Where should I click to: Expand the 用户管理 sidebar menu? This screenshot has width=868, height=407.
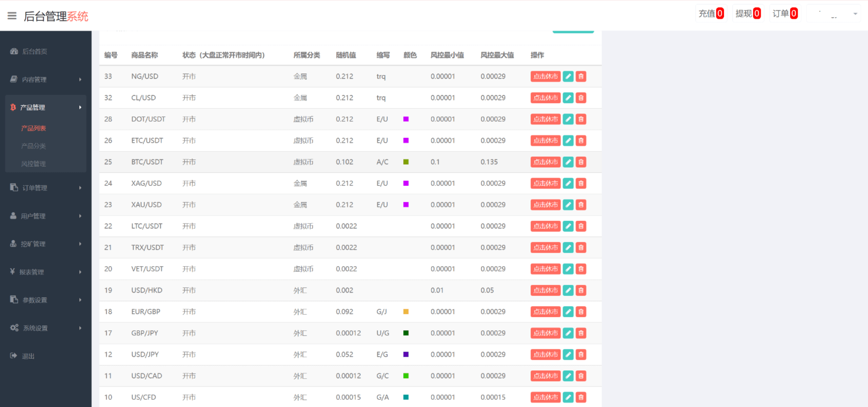pyautogui.click(x=34, y=216)
